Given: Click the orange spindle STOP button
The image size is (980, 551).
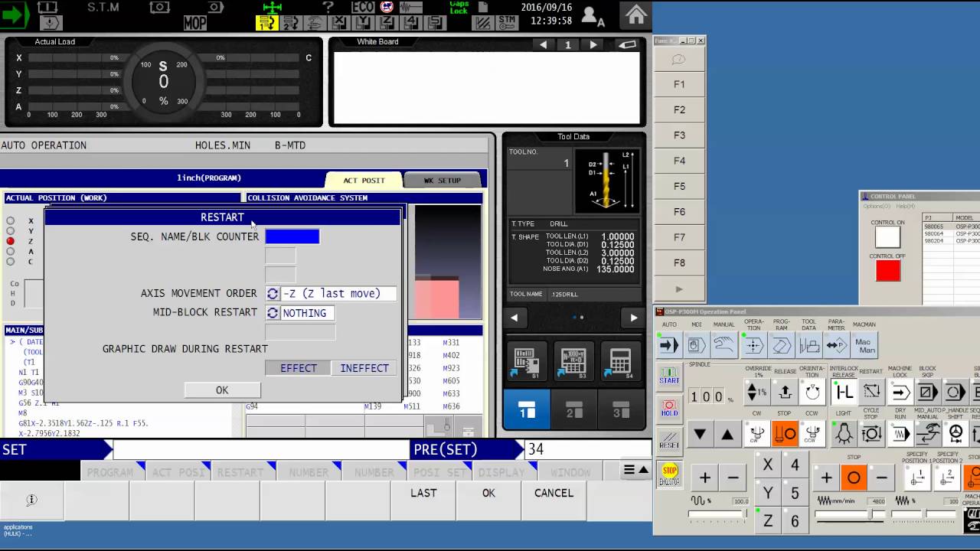Looking at the screenshot, I should point(785,434).
